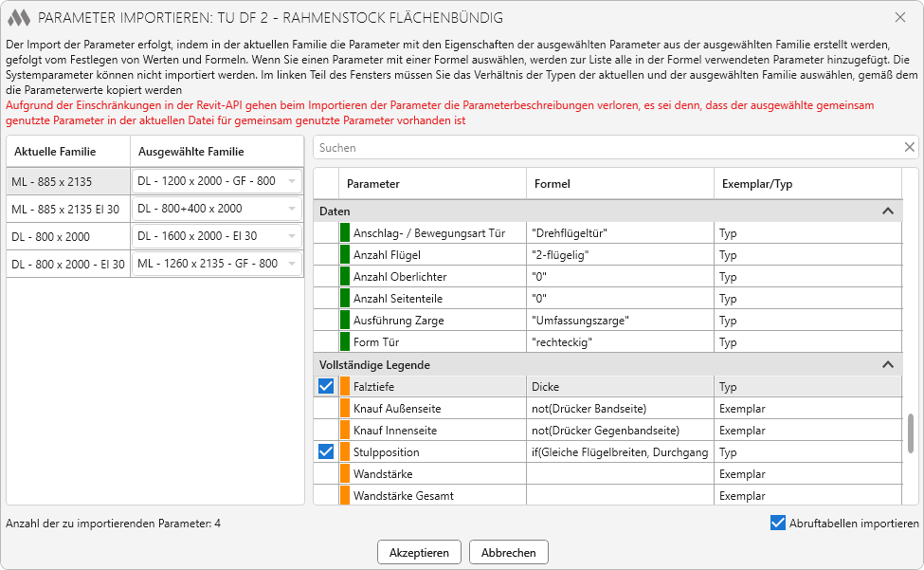
Task: Close the Parameter importieren dialog window
Action: (x=899, y=18)
